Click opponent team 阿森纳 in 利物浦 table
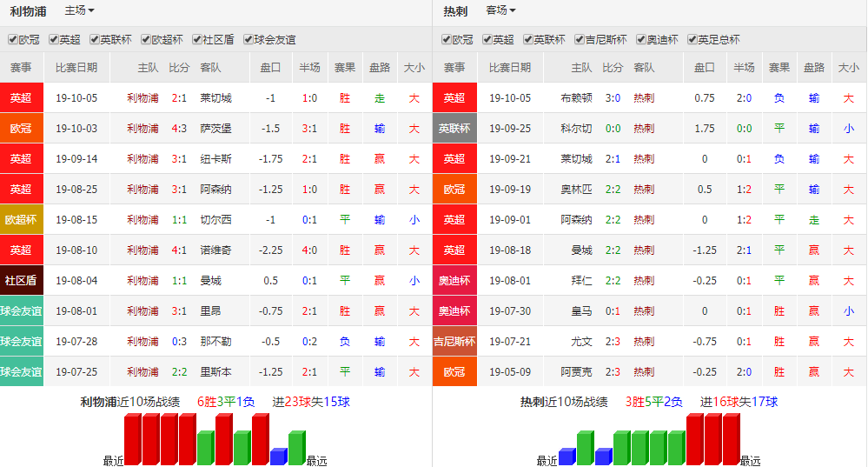This screenshot has width=868, height=467. (215, 190)
